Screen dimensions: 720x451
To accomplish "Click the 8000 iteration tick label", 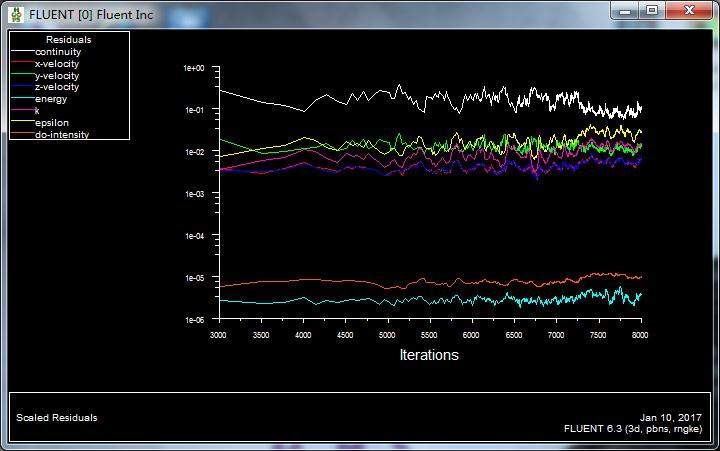I will coord(640,335).
